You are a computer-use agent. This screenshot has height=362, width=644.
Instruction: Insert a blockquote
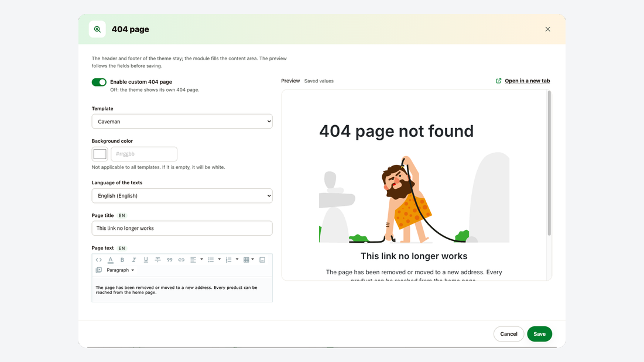coord(170,260)
